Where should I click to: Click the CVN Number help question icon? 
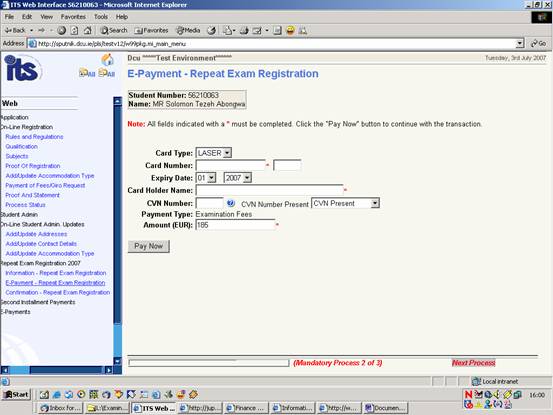(x=231, y=203)
